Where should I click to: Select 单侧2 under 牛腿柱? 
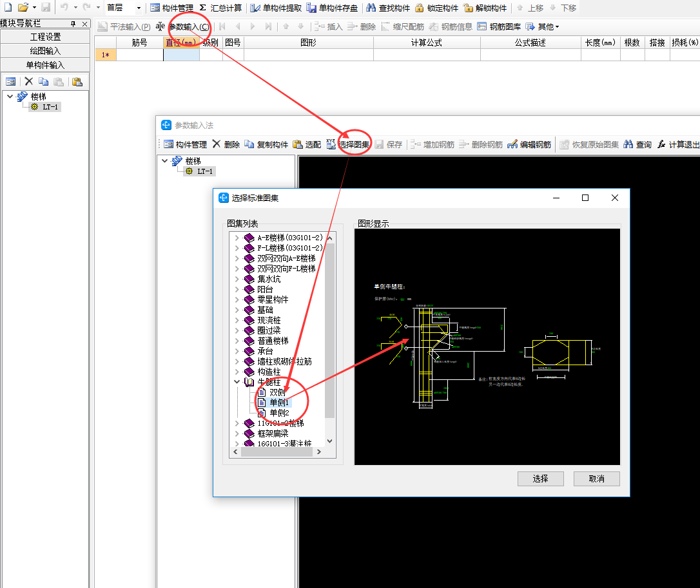click(x=280, y=413)
